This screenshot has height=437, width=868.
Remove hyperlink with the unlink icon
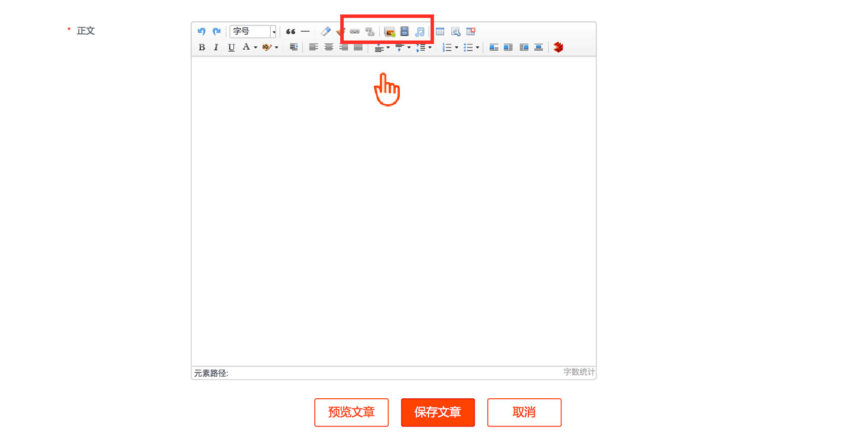[x=369, y=31]
